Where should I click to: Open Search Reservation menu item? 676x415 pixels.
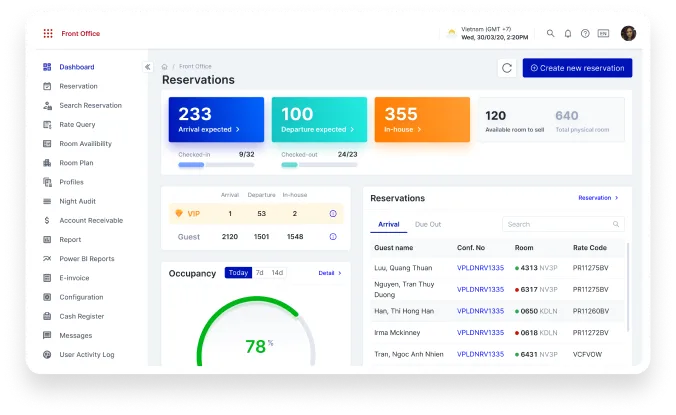91,105
